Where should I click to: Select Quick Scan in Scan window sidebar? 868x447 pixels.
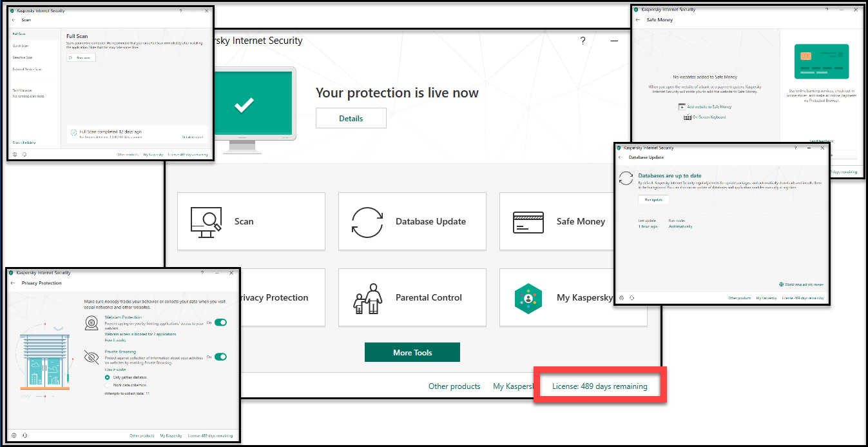pos(21,46)
